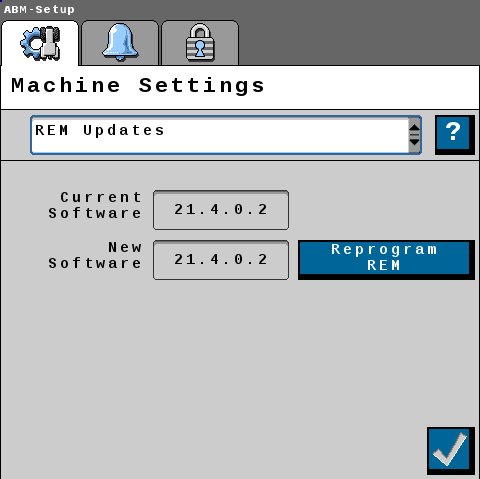Click the down arrow on the REM Updates selector

(414, 143)
